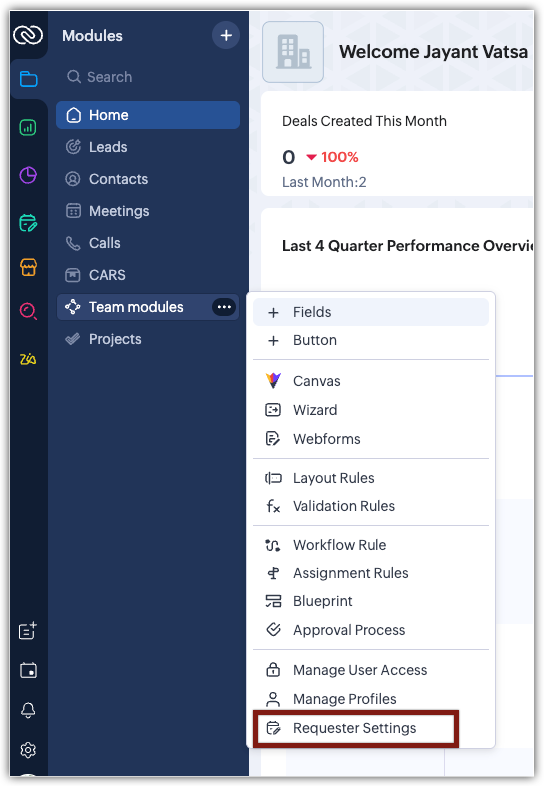Image resolution: width=544 pixels, height=786 pixels.
Task: Click the calendar icon in left rail
Action: (x=28, y=670)
